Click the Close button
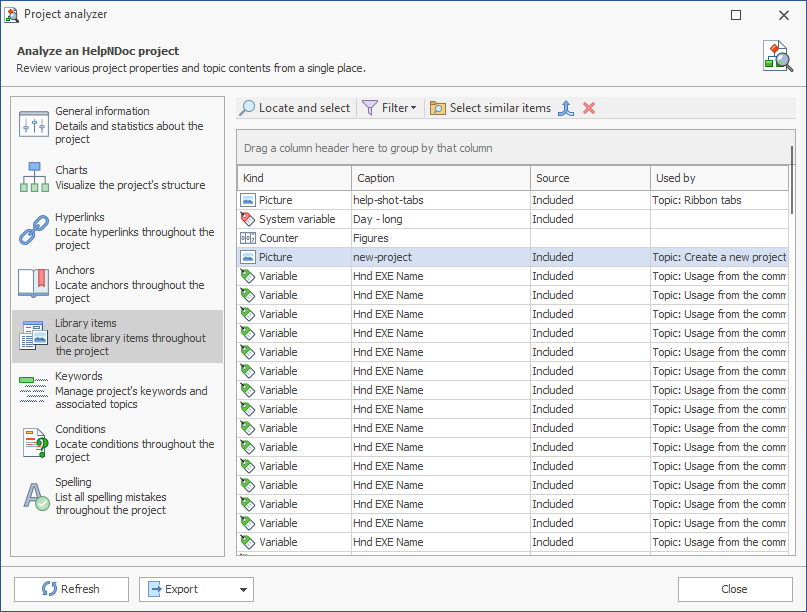The height and width of the screenshot is (612, 807). (x=734, y=589)
